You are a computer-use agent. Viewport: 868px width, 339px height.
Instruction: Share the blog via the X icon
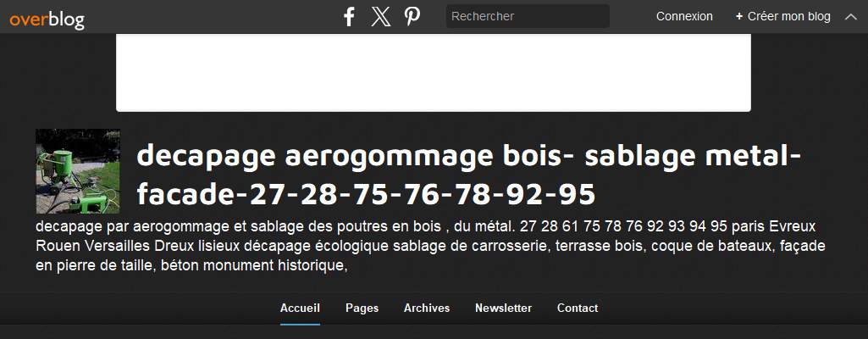click(381, 17)
